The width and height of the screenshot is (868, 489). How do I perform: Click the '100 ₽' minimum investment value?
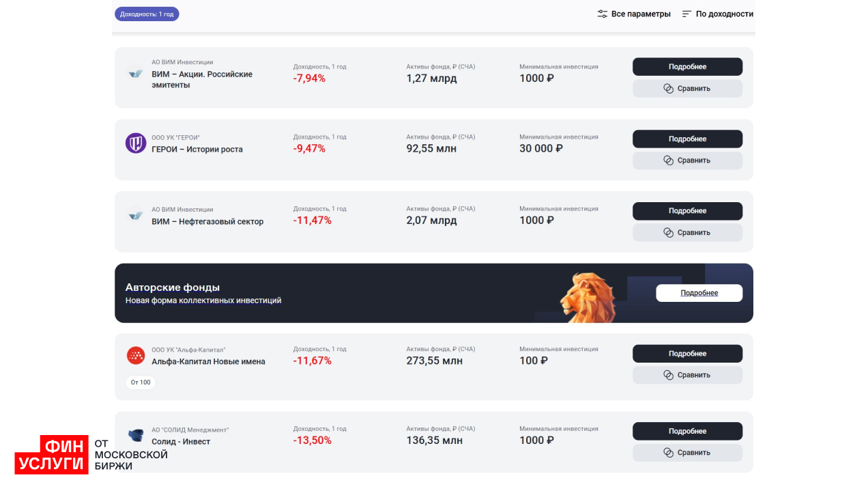click(x=534, y=361)
